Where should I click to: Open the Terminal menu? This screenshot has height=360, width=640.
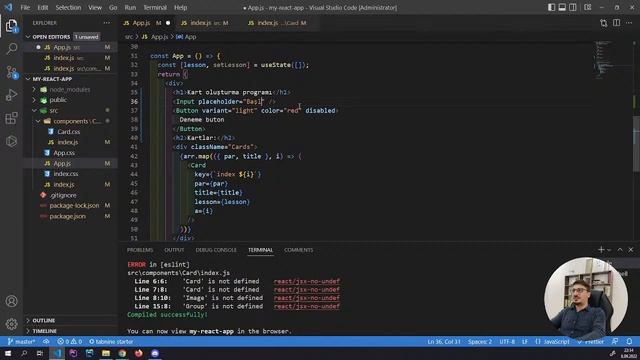point(155,7)
